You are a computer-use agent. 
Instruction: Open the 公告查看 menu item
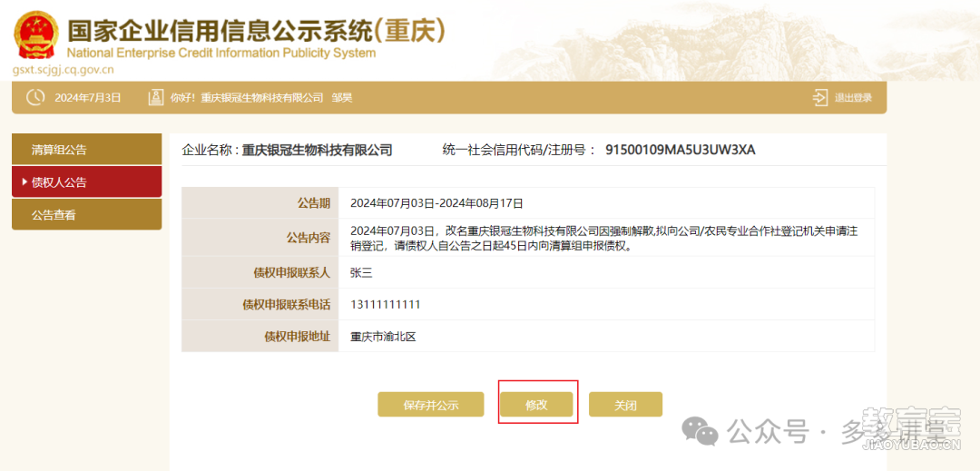point(87,215)
